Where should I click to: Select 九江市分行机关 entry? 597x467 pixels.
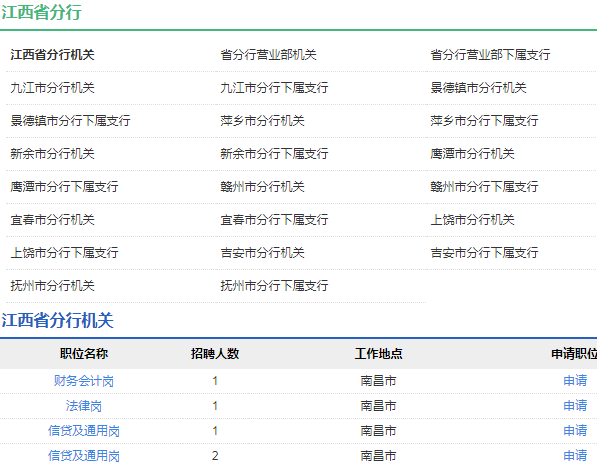click(x=53, y=88)
